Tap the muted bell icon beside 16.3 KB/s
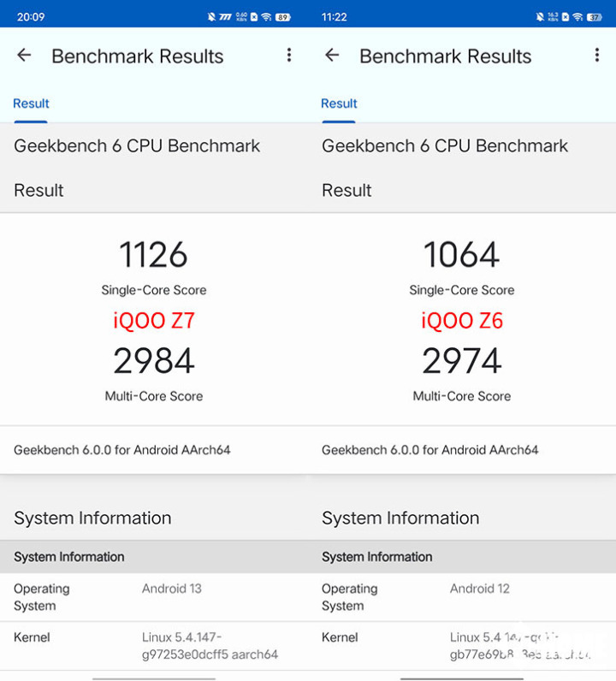The height and width of the screenshot is (681, 616). [x=540, y=17]
